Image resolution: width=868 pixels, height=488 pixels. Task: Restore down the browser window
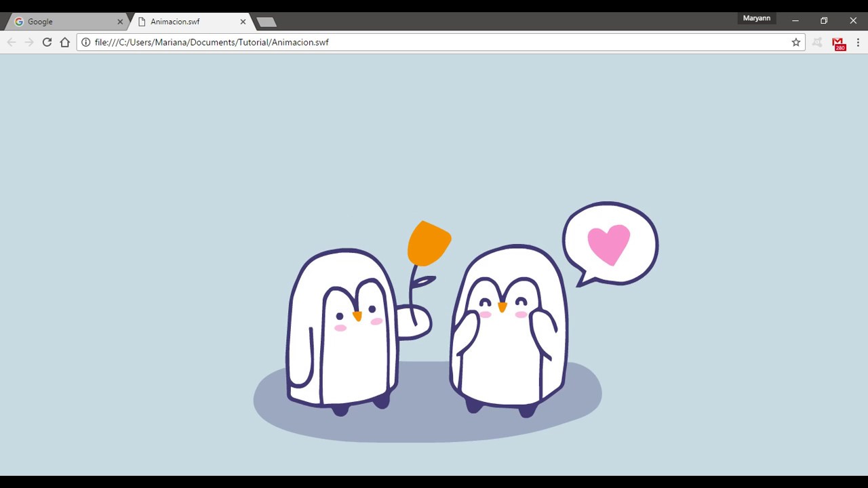click(x=824, y=21)
